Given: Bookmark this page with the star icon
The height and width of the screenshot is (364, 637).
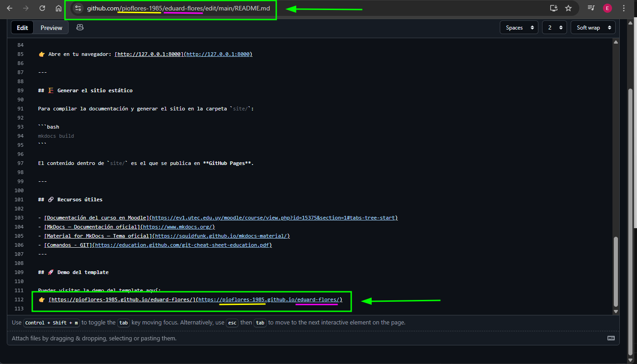Looking at the screenshot, I should tap(568, 8).
